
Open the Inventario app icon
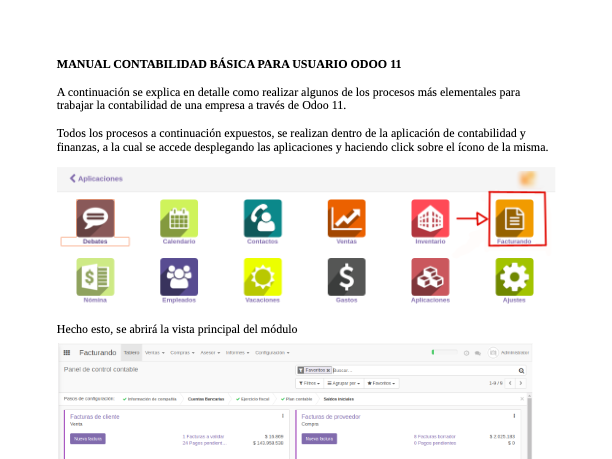tap(430, 217)
